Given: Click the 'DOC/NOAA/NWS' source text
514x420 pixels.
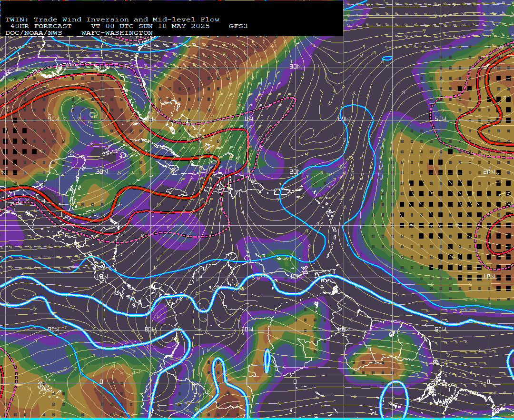Looking at the screenshot, I should (x=33, y=33).
